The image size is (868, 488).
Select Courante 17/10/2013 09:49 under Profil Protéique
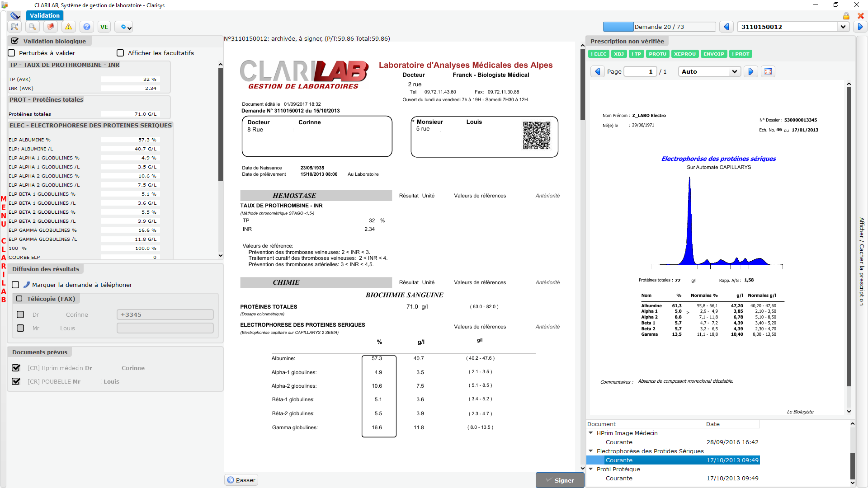tap(673, 478)
